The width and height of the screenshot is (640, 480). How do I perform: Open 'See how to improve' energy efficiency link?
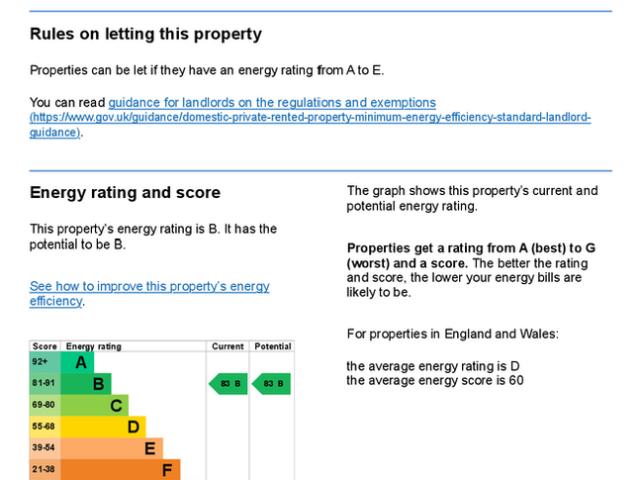(149, 293)
